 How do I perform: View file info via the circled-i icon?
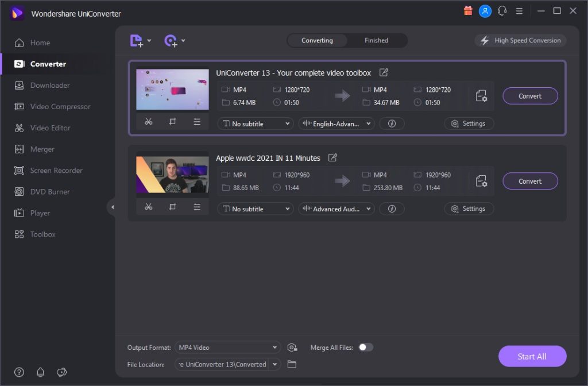[x=392, y=123]
